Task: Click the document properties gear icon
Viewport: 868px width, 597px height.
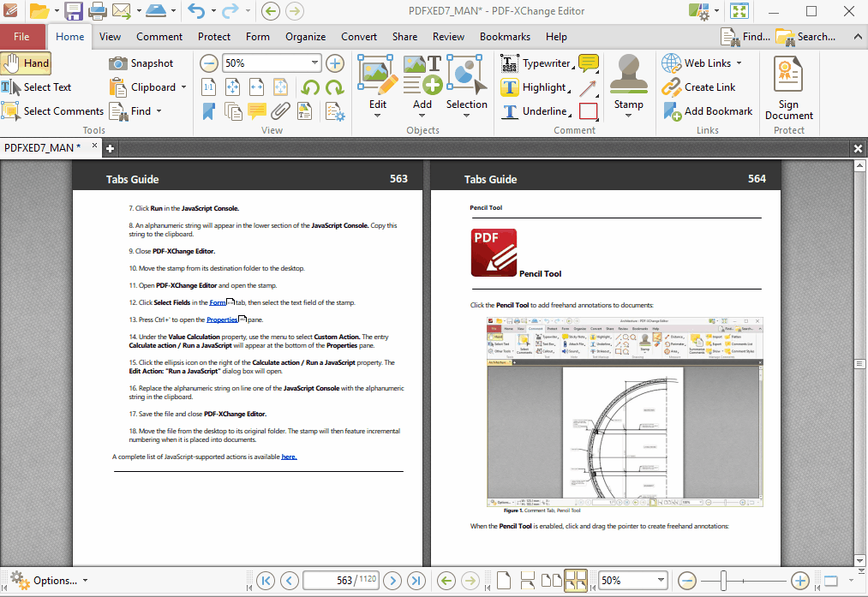Action: click(x=335, y=111)
